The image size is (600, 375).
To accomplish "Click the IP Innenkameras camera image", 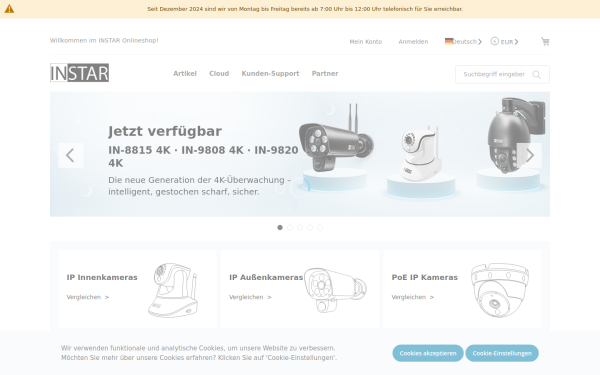I will [x=173, y=290].
